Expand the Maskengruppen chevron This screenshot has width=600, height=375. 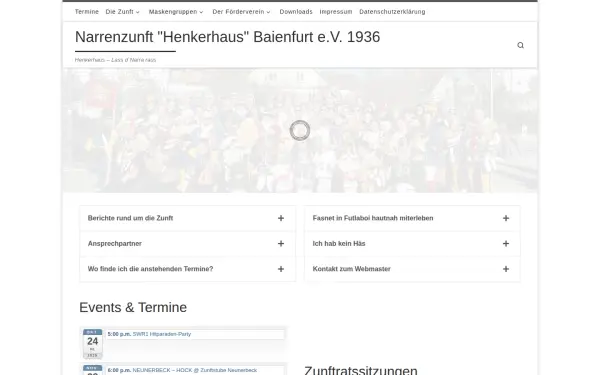201,12
